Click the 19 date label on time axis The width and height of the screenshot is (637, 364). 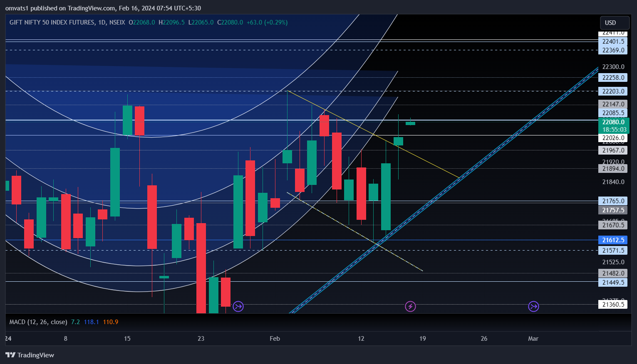[423, 339]
